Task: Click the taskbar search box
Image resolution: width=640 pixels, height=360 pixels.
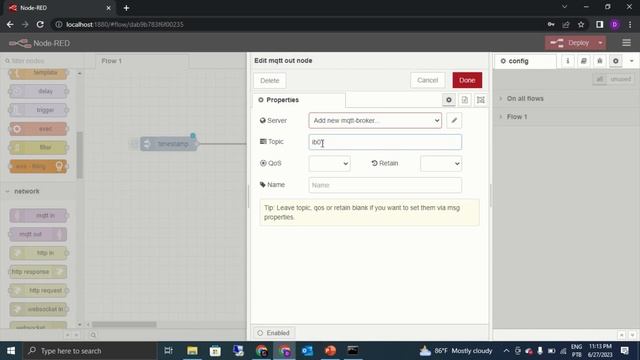Action: click(90, 351)
